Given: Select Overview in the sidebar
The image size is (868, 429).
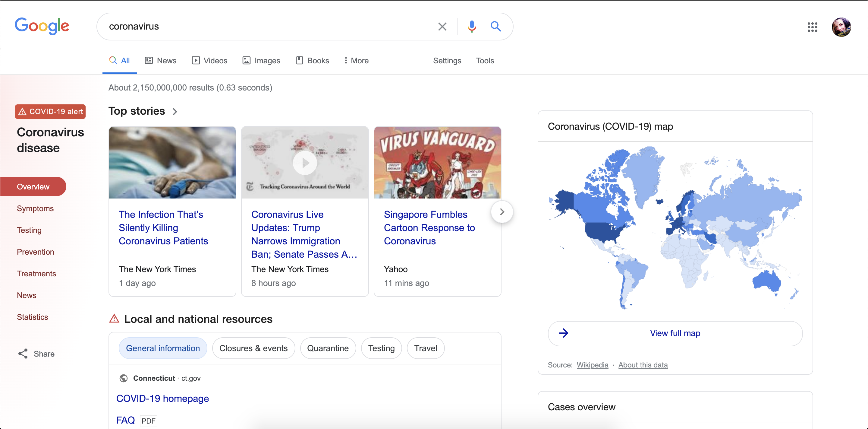Looking at the screenshot, I should (33, 186).
